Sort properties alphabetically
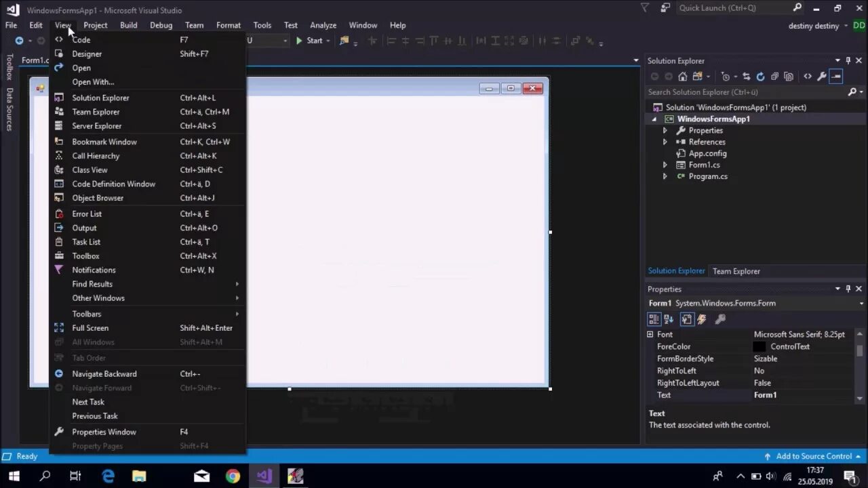Viewport: 868px width, 488px height. pos(669,319)
